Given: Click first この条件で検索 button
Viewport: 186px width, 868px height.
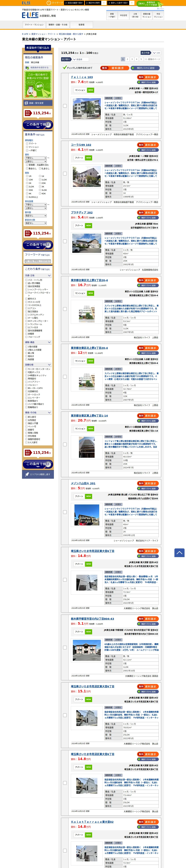Looking at the screenshot, I should (x=38, y=125).
